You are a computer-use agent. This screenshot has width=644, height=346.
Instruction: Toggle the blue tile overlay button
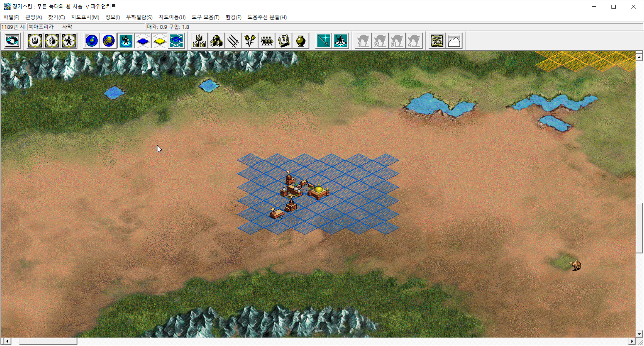tap(143, 41)
